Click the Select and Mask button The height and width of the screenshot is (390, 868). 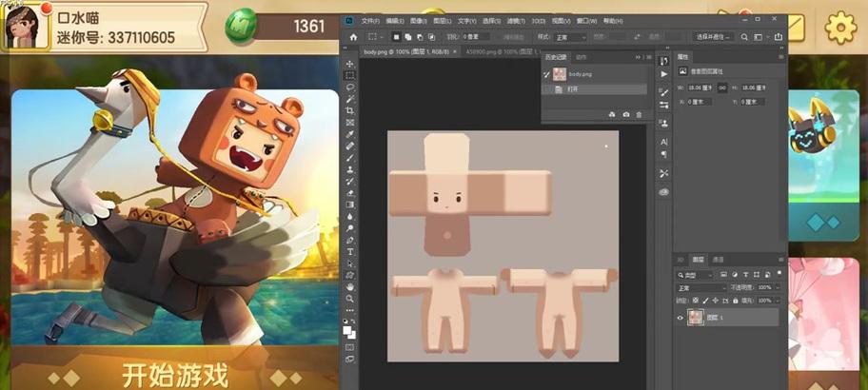coord(714,37)
